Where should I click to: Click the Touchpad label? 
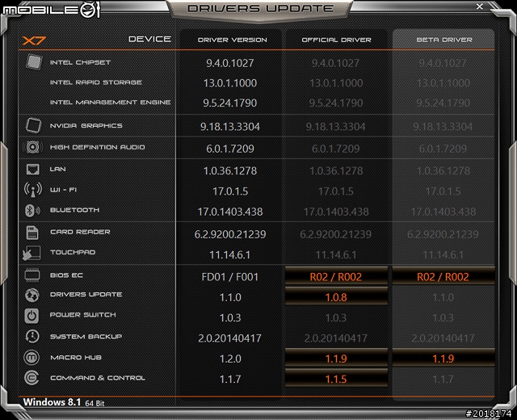[73, 252]
